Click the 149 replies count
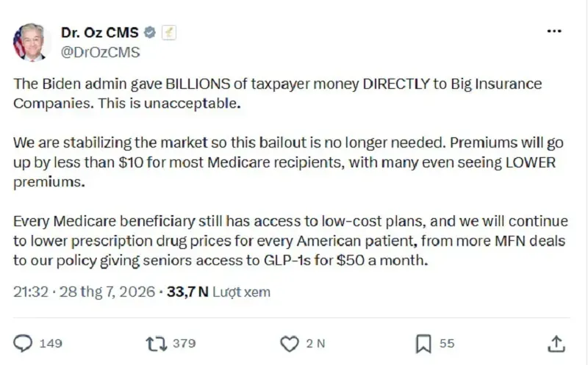The image size is (588, 365). (51, 343)
